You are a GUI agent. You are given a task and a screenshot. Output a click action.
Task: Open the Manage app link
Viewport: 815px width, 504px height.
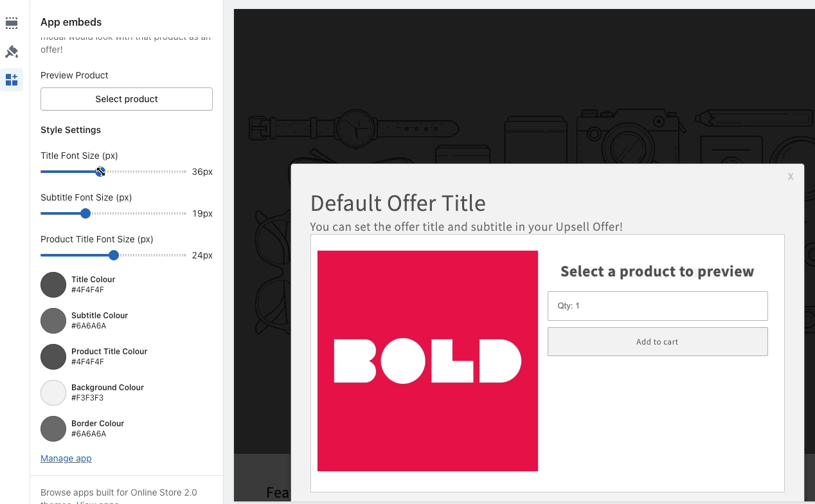(x=66, y=458)
